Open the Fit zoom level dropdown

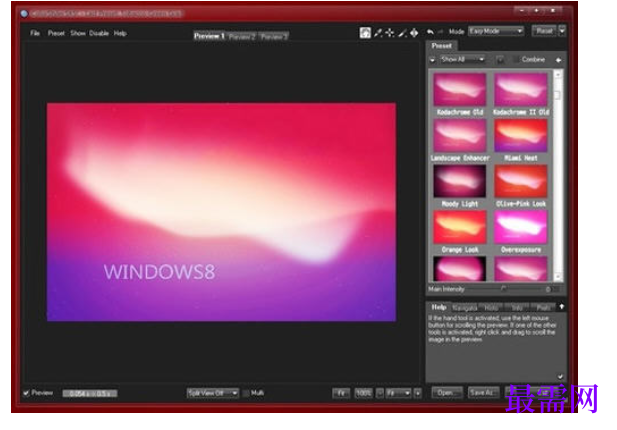click(398, 393)
